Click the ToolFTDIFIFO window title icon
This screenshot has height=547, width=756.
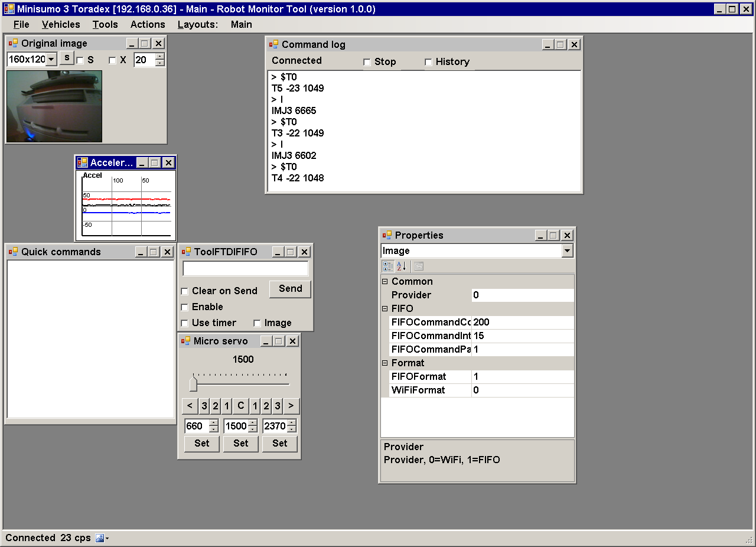tap(186, 252)
